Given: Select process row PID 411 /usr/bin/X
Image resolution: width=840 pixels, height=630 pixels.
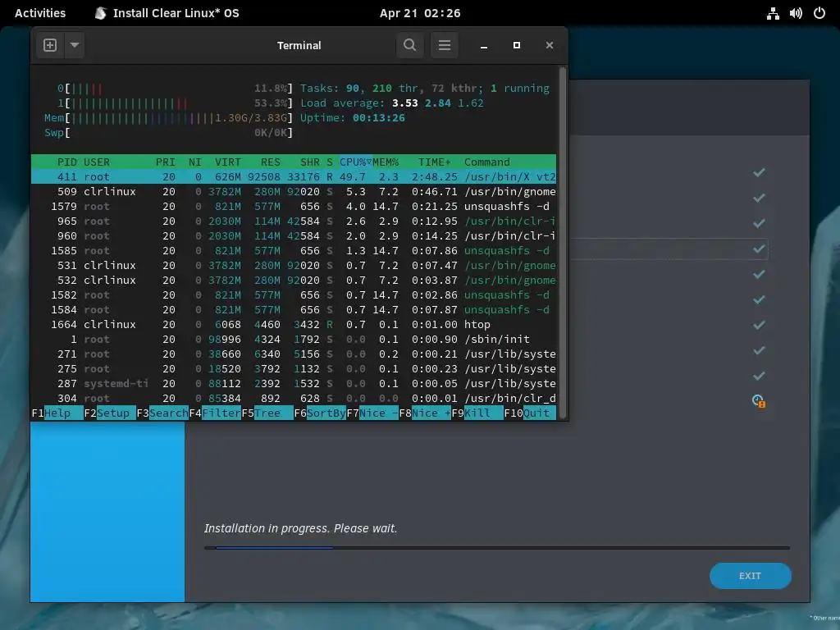Looking at the screenshot, I should tap(294, 177).
